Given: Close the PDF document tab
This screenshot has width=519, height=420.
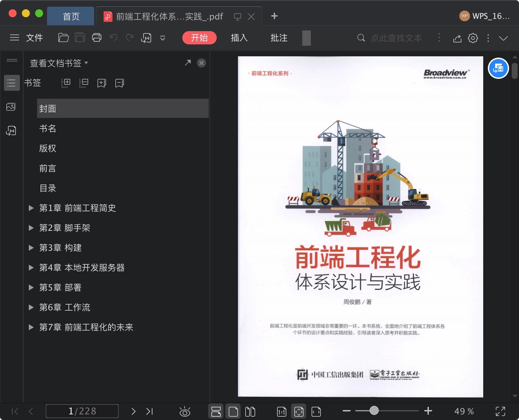Looking at the screenshot, I should [252, 17].
